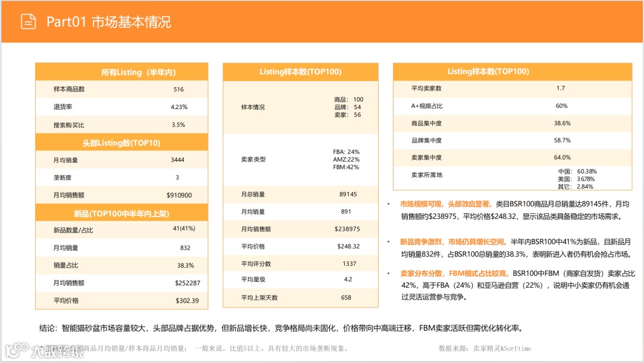Image resolution: width=644 pixels, height=363 pixels.
Task: Select the 样本情况 row label
Action: [253, 107]
